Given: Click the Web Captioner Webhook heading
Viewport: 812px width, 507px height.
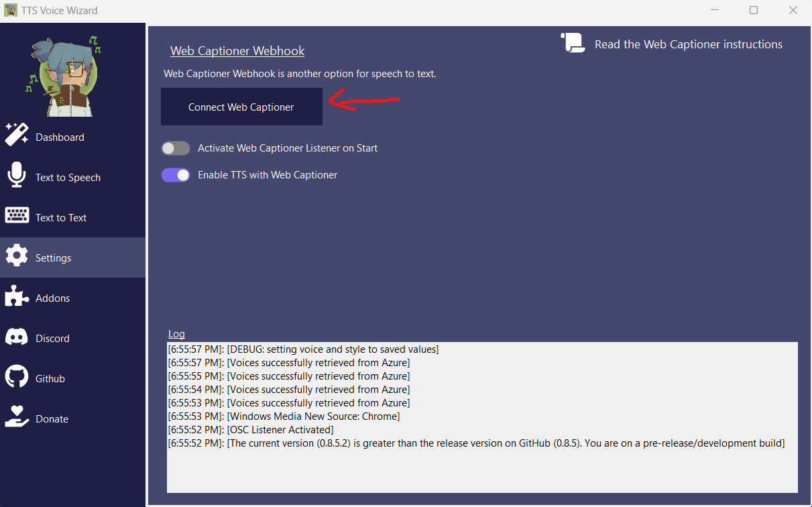Looking at the screenshot, I should pyautogui.click(x=237, y=51).
